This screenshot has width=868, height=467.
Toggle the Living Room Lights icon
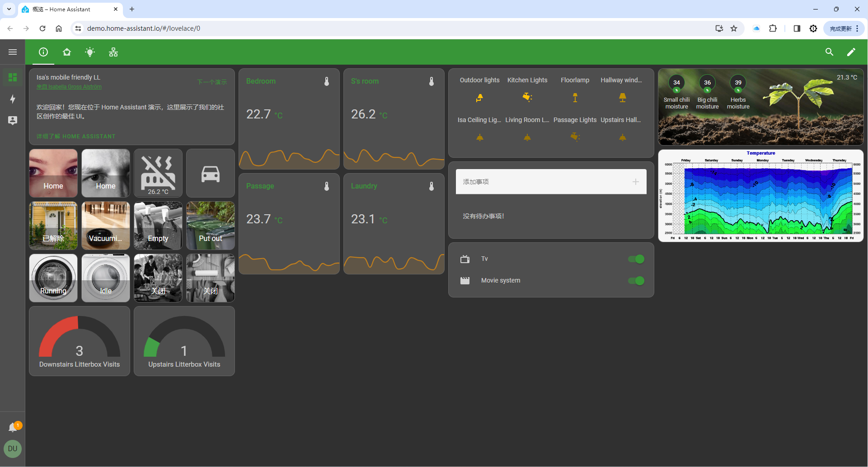(527, 137)
